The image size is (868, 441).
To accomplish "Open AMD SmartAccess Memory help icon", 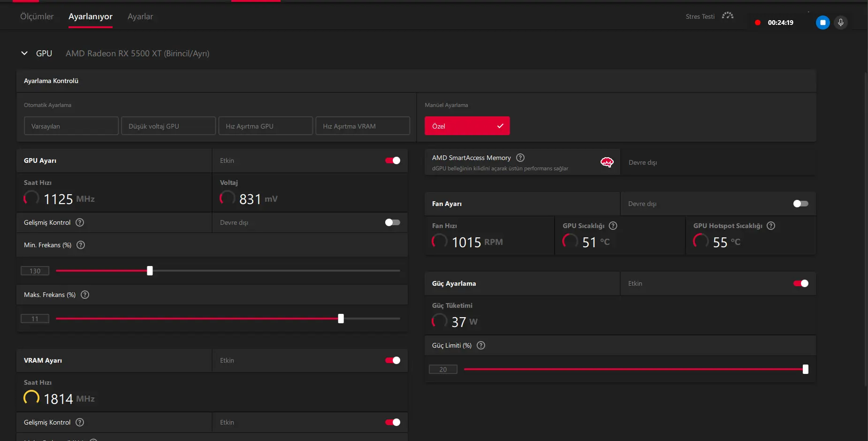I will click(x=520, y=158).
